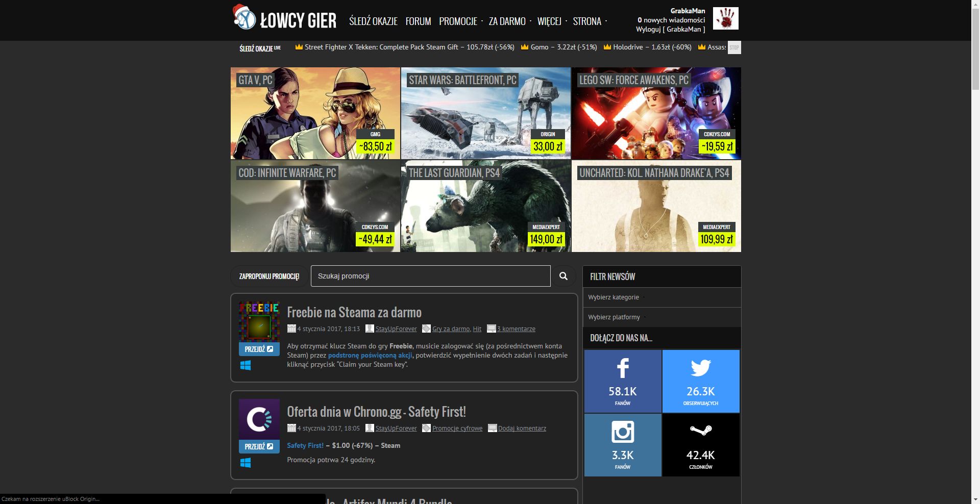Open the Za darmo menu

(507, 21)
